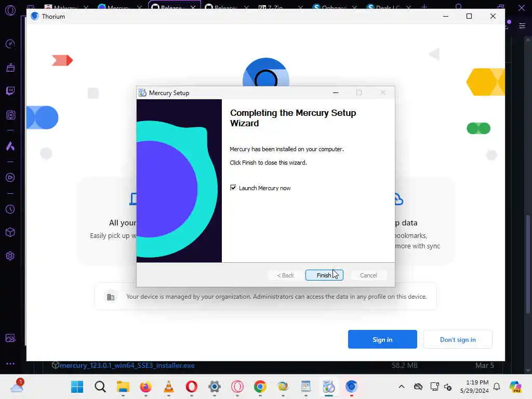Click Sign in button in Thorium
The height and width of the screenshot is (399, 532).
coord(382,339)
